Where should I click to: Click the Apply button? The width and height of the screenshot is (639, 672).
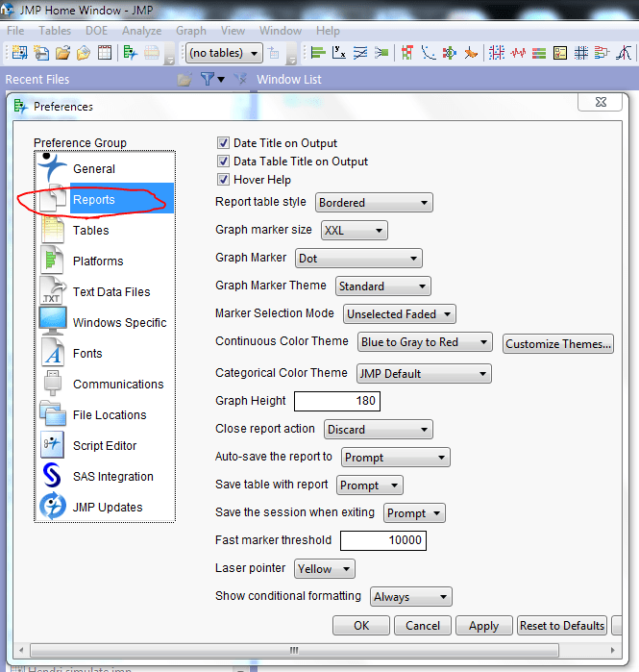[x=484, y=625]
